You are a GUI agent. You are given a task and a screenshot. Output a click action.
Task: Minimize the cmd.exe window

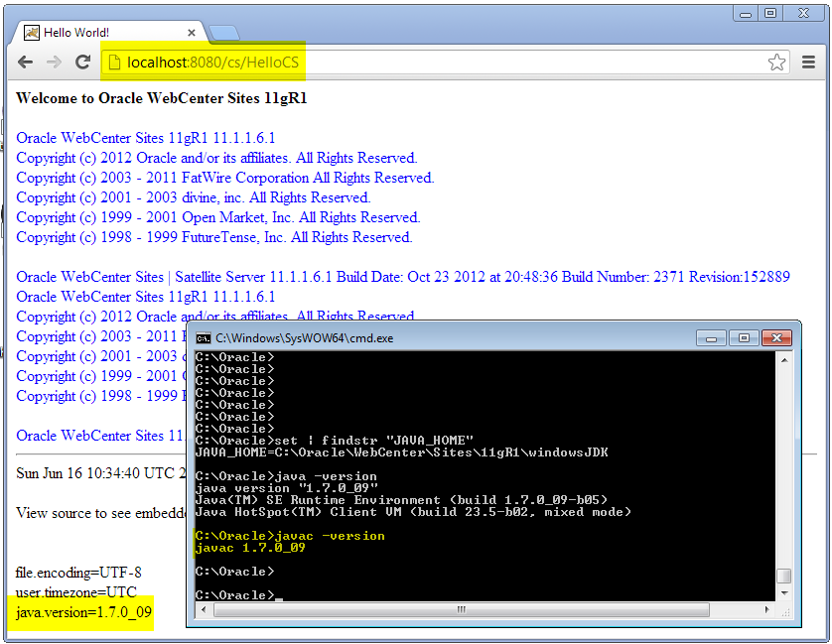pos(711,338)
